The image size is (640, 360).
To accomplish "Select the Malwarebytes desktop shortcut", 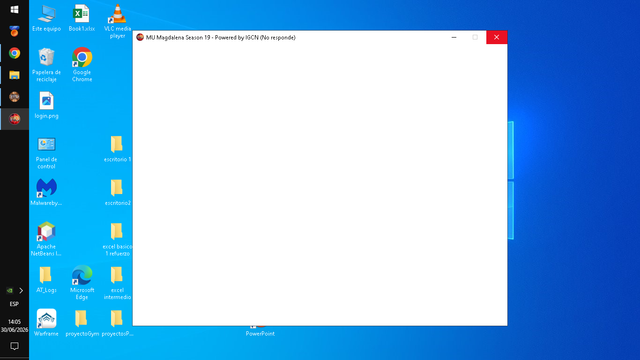I will tap(46, 192).
